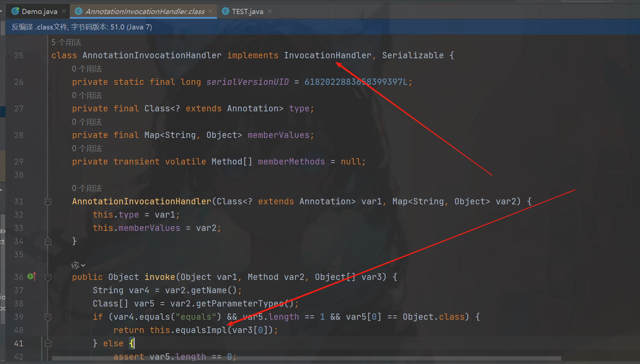Click the fold end marker at line 34
640x364 pixels.
(48, 242)
